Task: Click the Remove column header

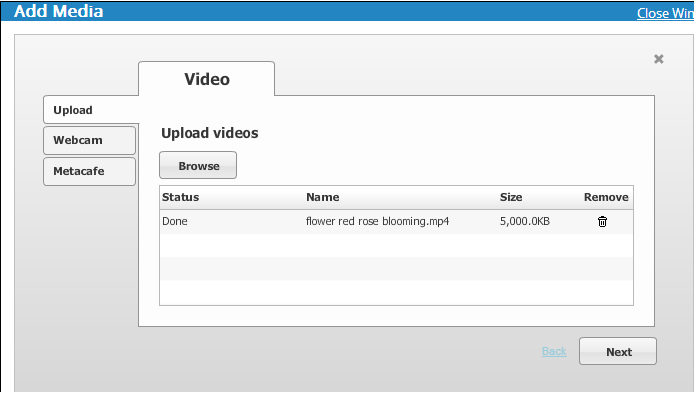Action: (606, 197)
